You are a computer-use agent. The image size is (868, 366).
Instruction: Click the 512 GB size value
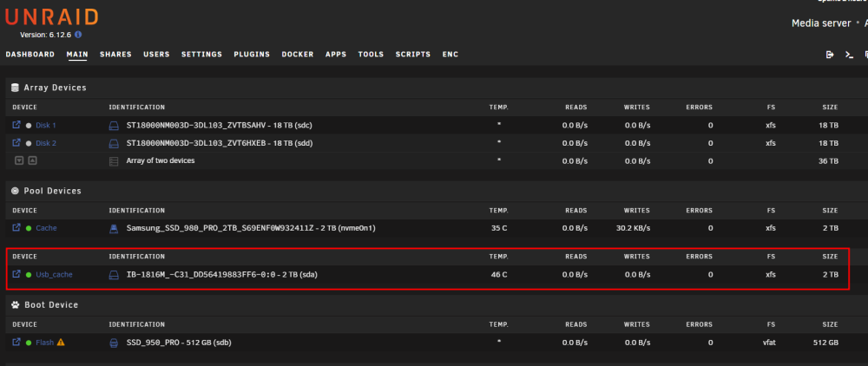[x=826, y=343]
